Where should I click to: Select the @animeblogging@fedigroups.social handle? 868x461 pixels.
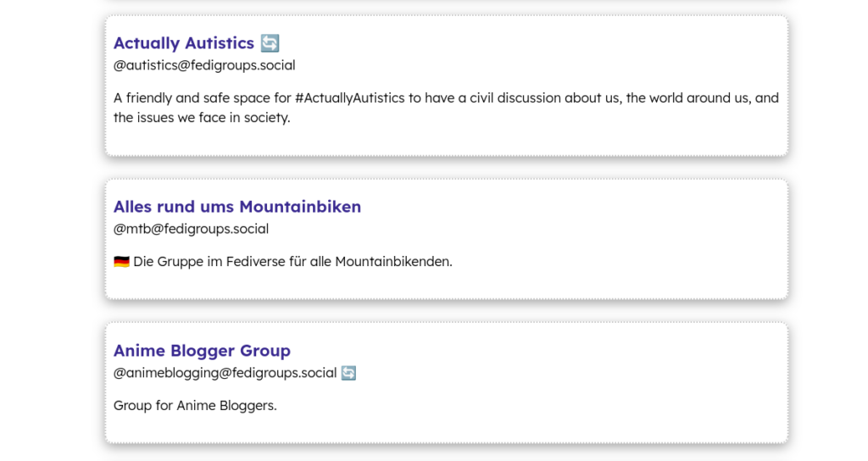(225, 373)
